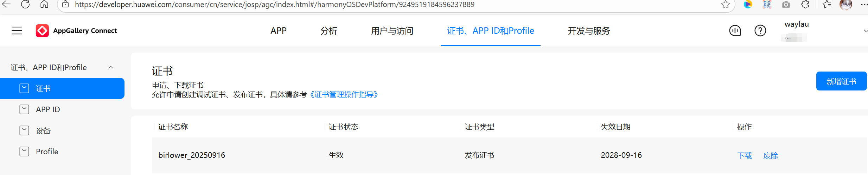Select APP ID in the sidebar
Image resolution: width=868 pixels, height=175 pixels.
48,109
